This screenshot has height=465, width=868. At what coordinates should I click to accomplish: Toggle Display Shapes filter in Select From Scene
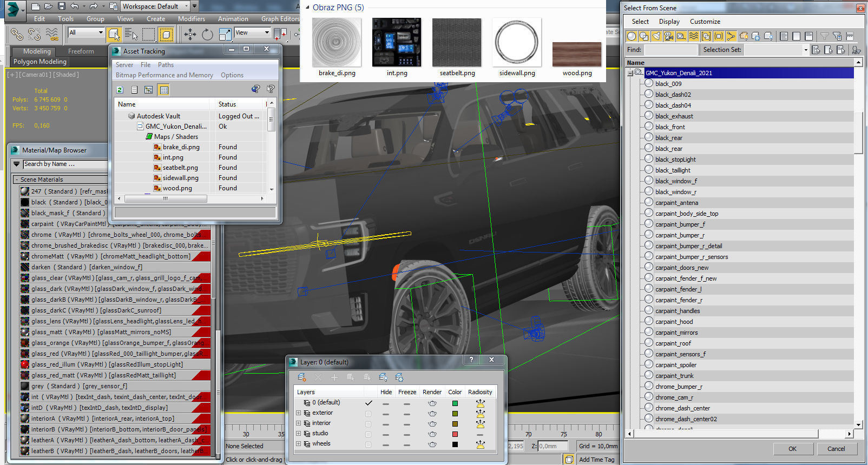(x=643, y=36)
